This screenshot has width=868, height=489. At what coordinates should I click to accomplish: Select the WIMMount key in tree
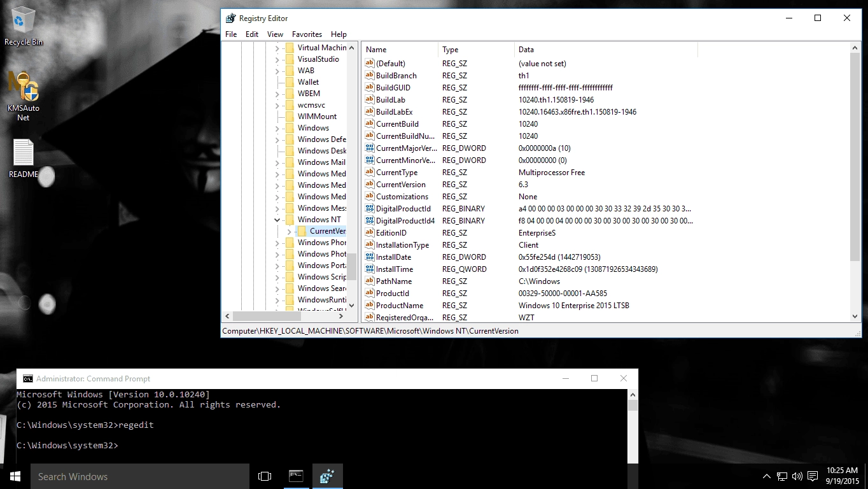point(317,117)
